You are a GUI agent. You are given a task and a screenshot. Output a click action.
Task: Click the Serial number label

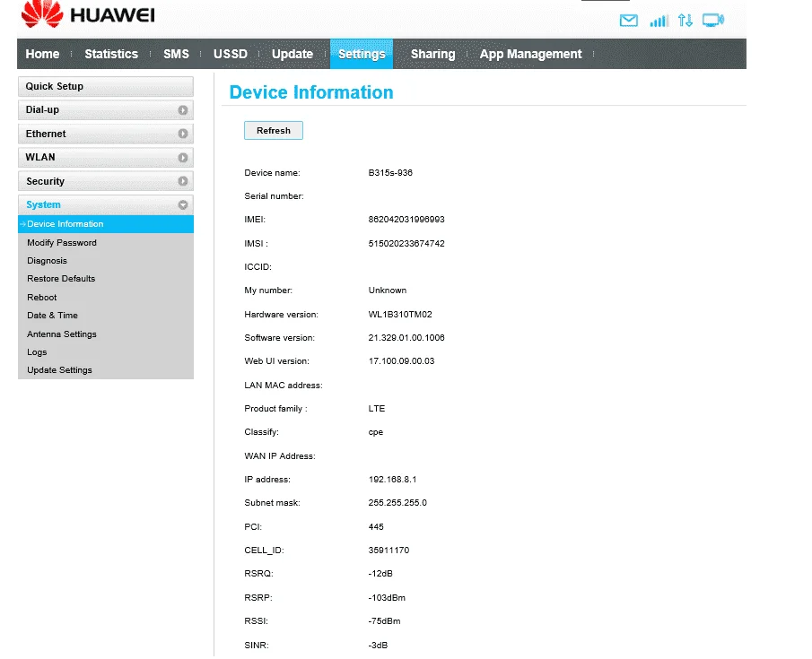(x=274, y=196)
